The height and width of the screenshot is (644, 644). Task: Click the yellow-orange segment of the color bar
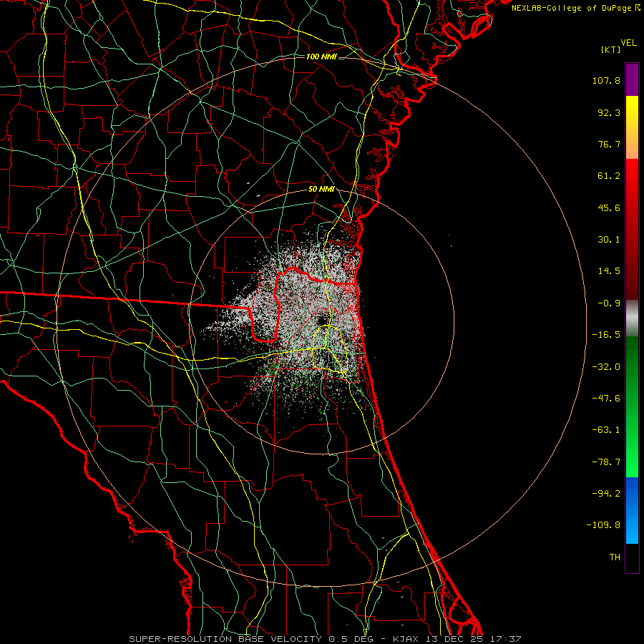[x=632, y=127]
